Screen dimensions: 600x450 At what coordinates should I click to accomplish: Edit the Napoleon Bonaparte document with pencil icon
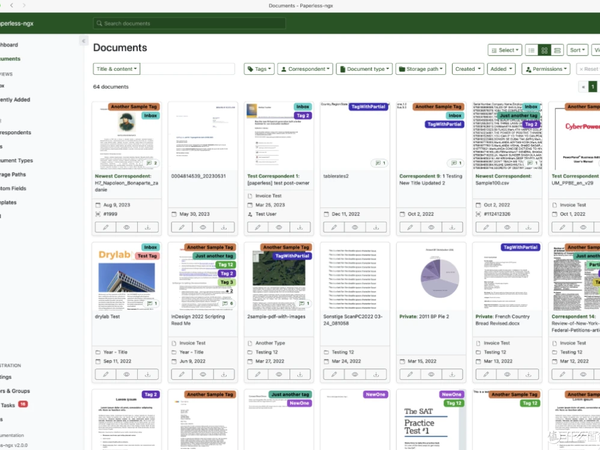pyautogui.click(x=106, y=227)
